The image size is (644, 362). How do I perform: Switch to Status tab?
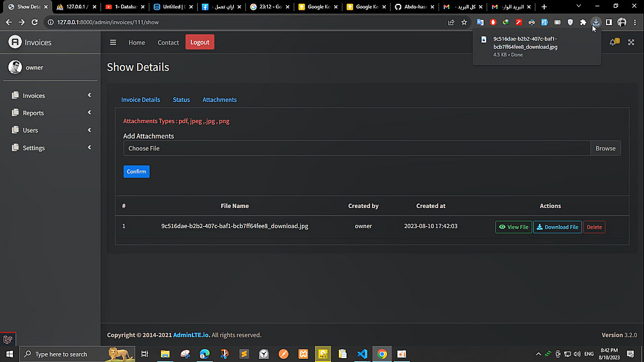[x=181, y=100]
